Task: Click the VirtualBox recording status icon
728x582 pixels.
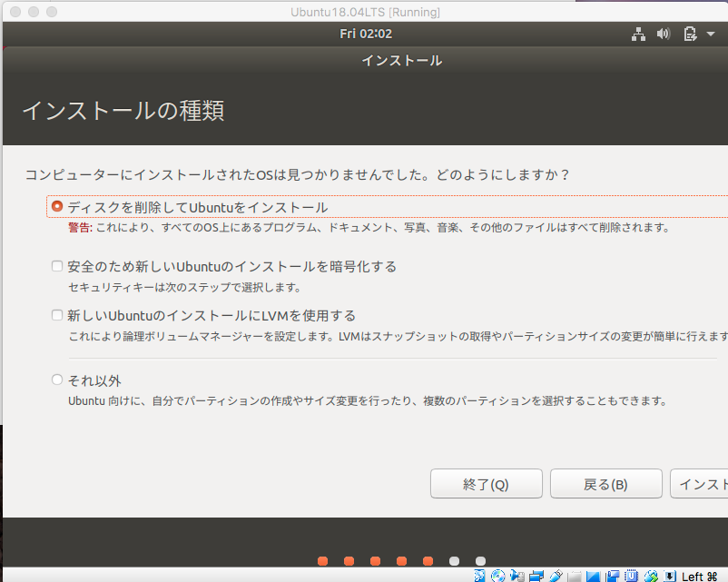Action: (x=613, y=576)
